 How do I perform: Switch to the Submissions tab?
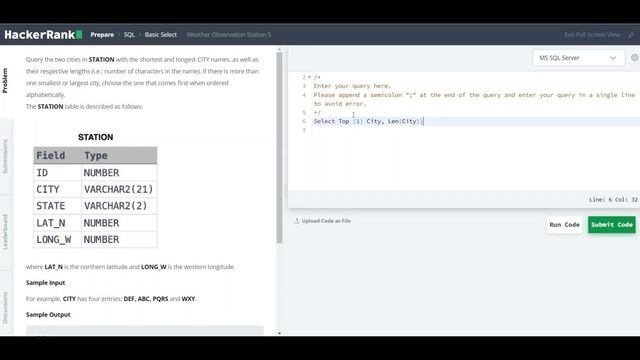[x=5, y=156]
